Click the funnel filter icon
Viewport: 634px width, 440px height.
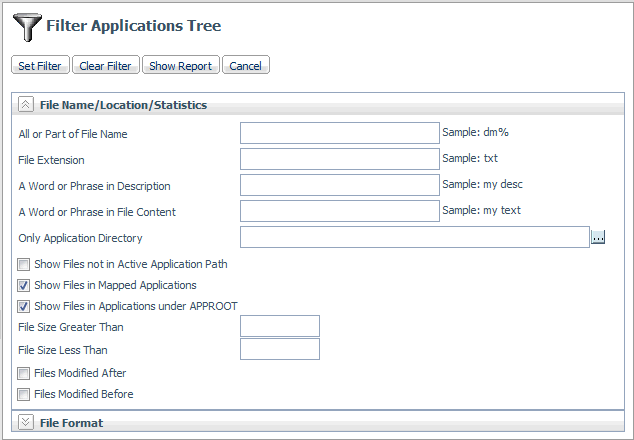tap(27, 27)
